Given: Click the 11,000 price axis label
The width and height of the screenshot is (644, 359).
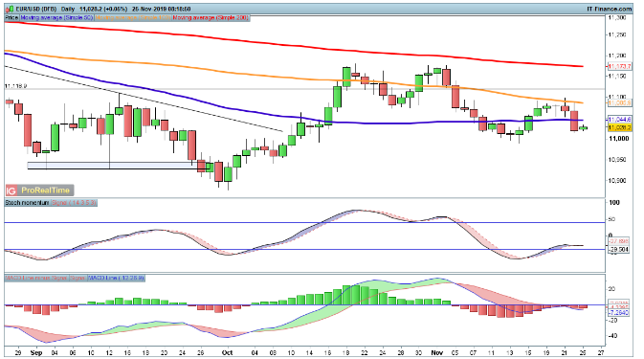Looking at the screenshot, I should point(618,139).
